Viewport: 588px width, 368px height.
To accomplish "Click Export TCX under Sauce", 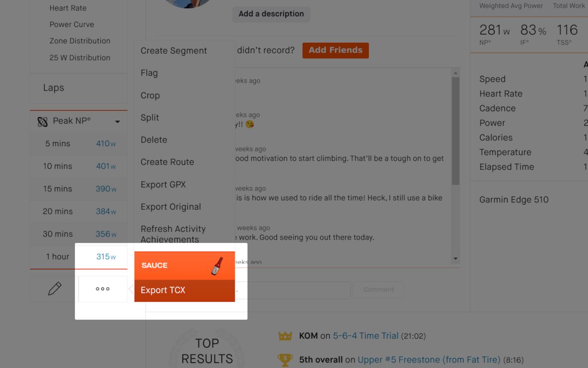I will (185, 290).
